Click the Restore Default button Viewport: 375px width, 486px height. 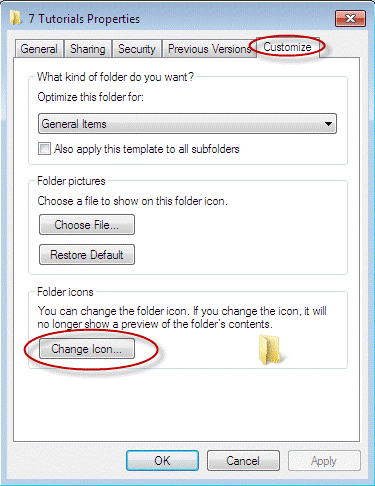click(x=87, y=255)
